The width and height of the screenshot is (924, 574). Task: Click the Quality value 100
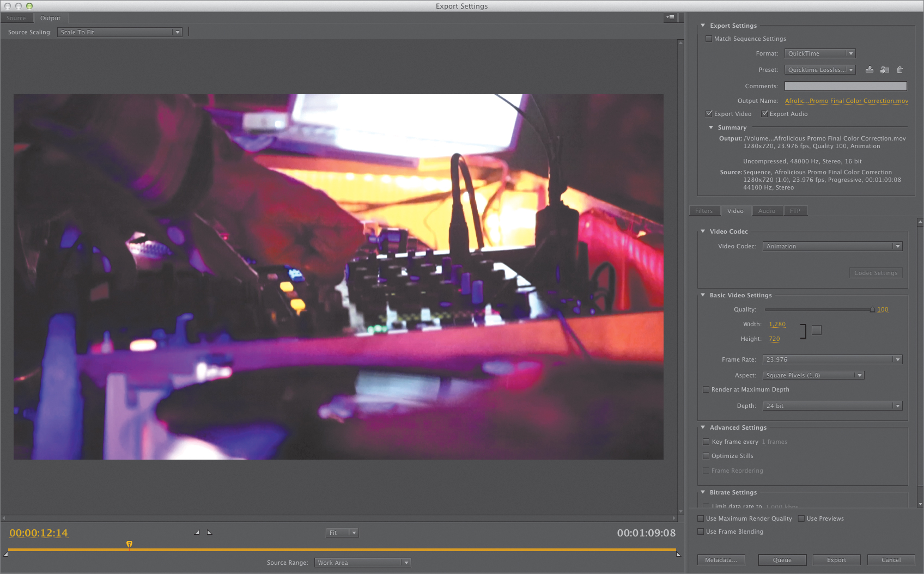(x=883, y=309)
